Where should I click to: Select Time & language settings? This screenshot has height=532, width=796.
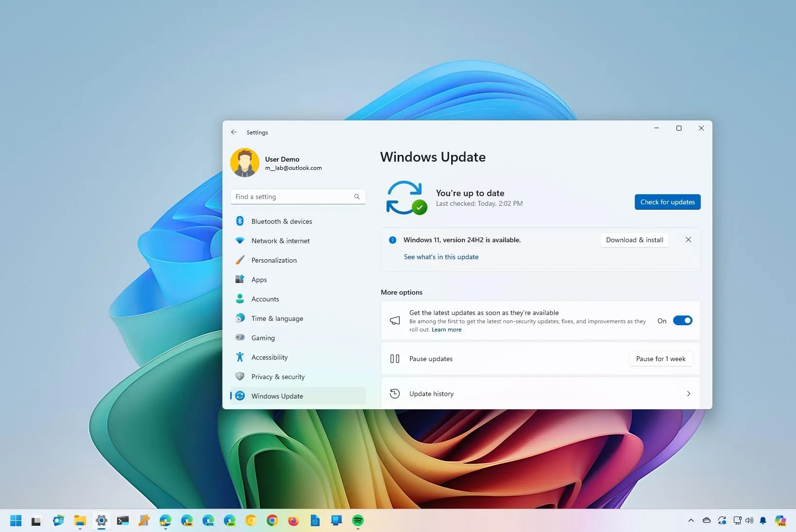coord(276,318)
